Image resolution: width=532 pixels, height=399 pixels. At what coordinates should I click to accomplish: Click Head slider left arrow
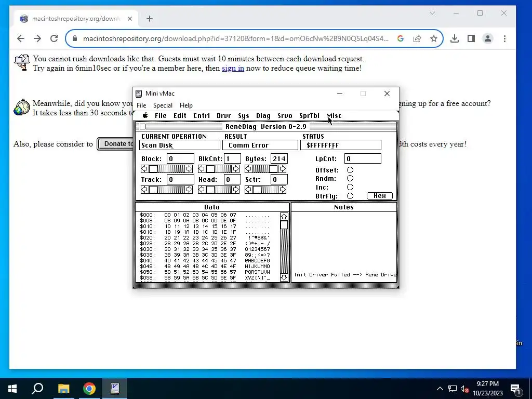pyautogui.click(x=202, y=189)
